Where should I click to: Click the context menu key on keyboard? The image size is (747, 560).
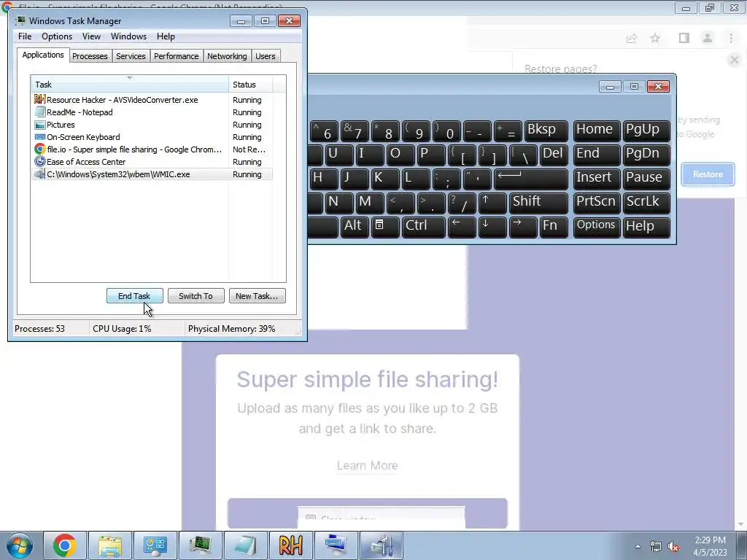pyautogui.click(x=385, y=227)
